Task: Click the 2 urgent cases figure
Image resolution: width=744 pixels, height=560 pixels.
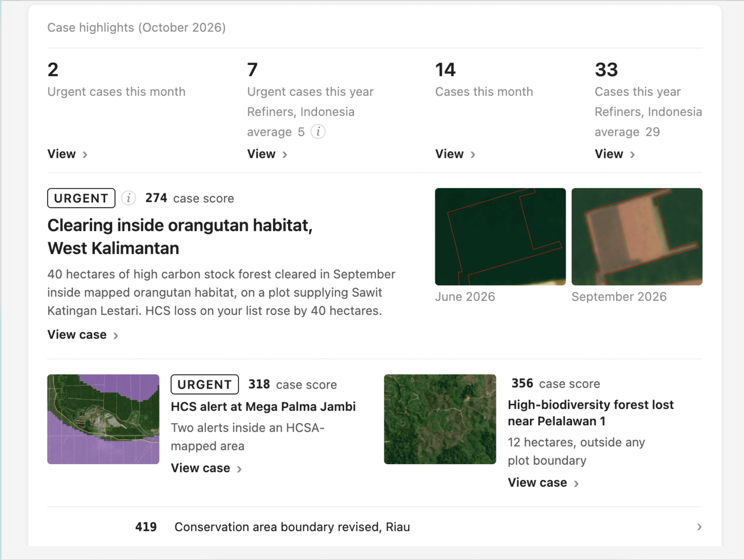Action: tap(53, 70)
